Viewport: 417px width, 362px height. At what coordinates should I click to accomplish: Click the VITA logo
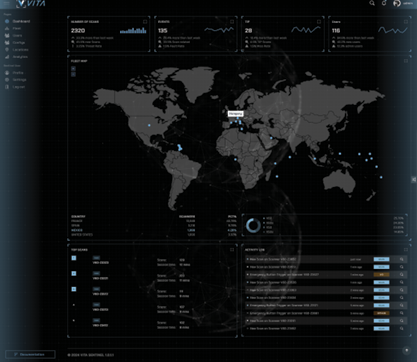coord(31,3)
